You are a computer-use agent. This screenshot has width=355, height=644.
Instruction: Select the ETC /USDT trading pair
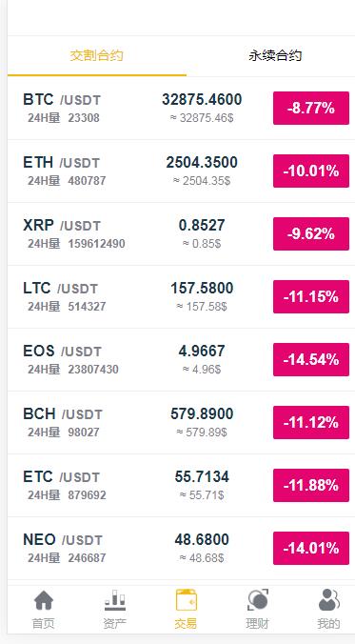point(181,486)
